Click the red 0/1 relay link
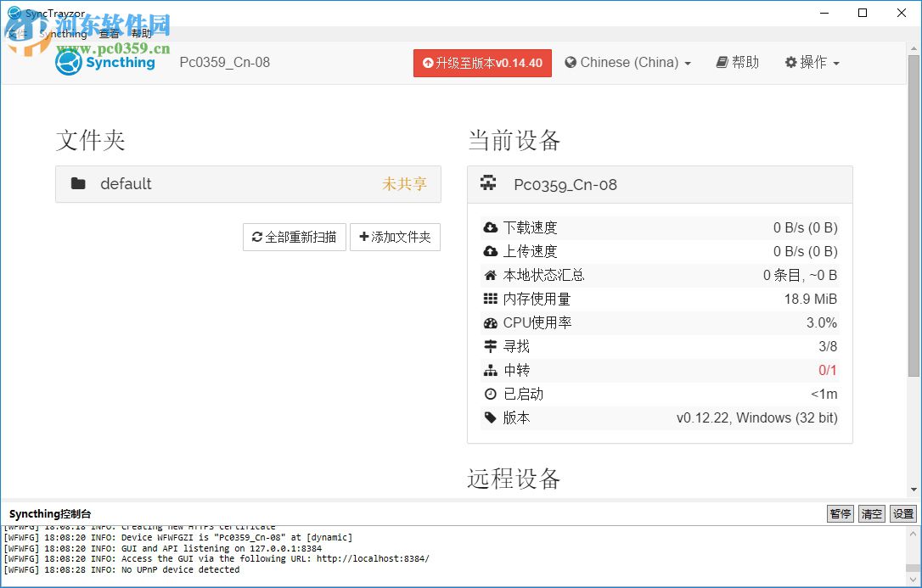 (827, 370)
